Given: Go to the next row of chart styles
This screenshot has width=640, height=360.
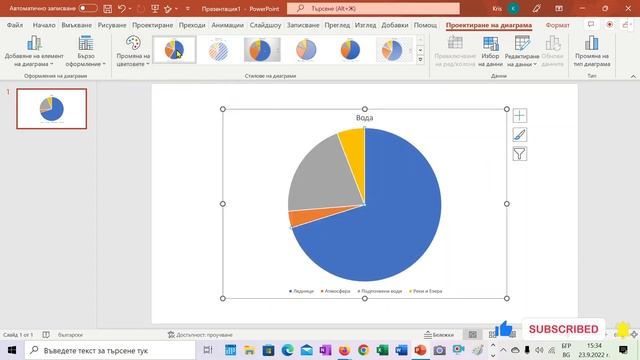Looking at the screenshot, I should point(420,50).
